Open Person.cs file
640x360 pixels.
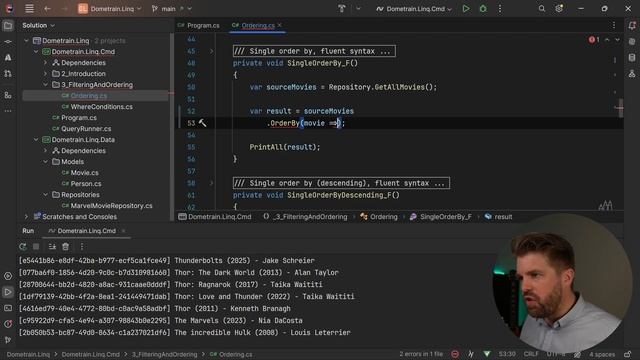[86, 184]
